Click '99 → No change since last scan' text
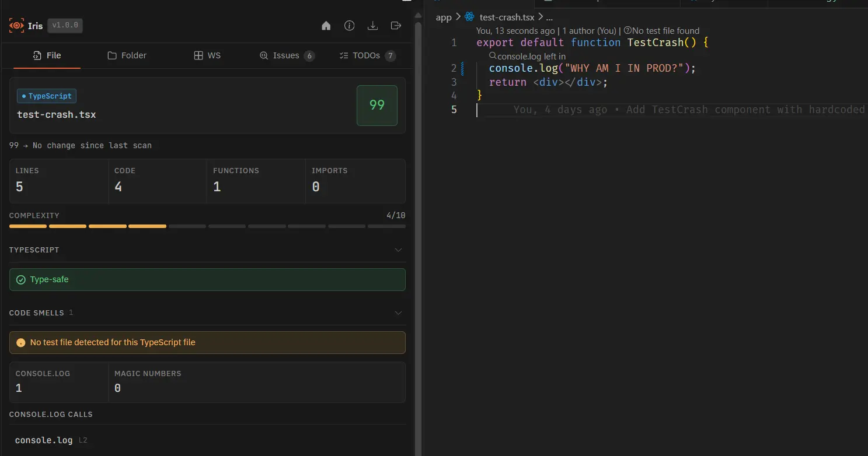Screen dimensions: 868x456 (x=81, y=146)
